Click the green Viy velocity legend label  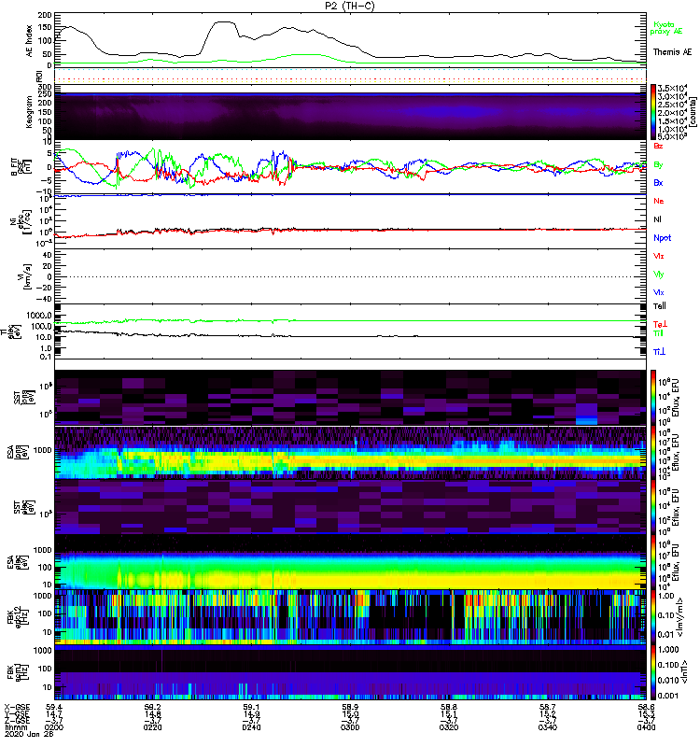(659, 275)
